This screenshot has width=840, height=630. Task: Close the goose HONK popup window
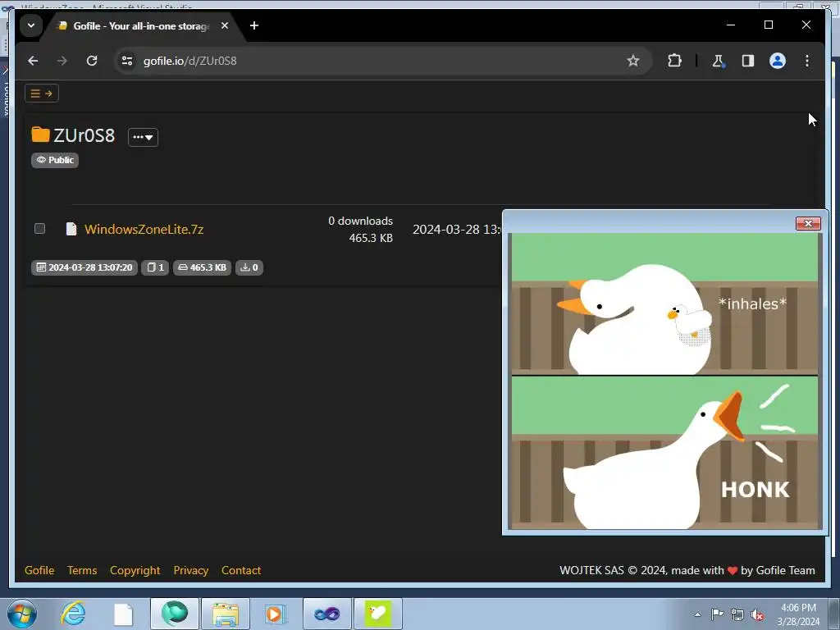point(808,223)
